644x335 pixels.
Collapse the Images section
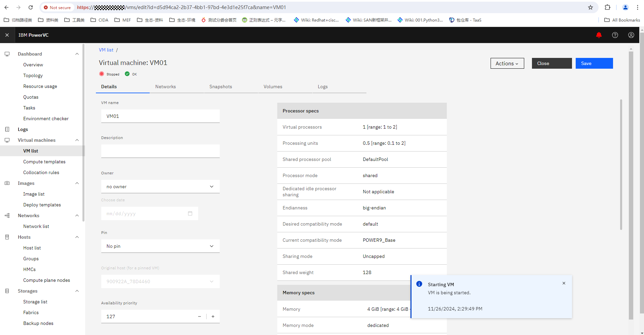point(77,183)
